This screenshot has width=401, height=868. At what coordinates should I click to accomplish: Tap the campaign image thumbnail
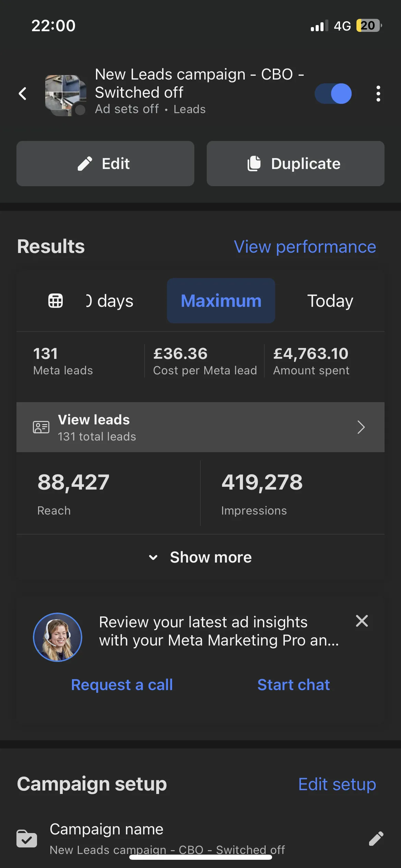pos(65,95)
